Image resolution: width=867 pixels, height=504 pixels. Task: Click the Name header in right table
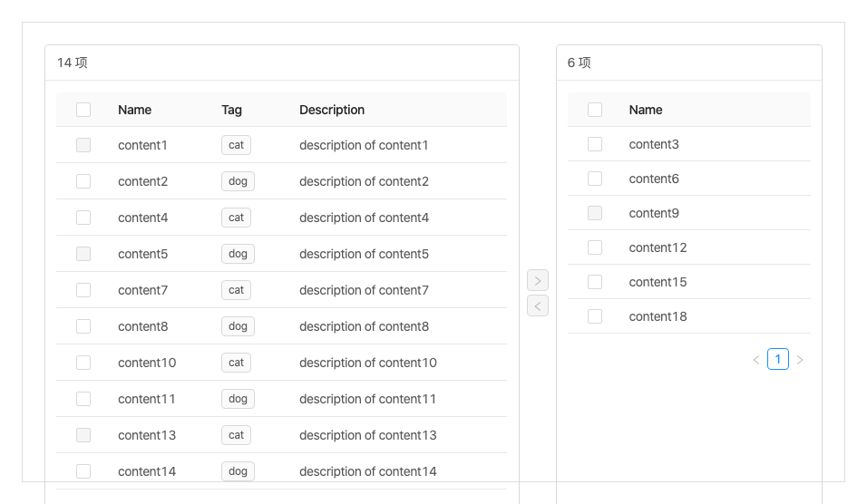click(646, 110)
